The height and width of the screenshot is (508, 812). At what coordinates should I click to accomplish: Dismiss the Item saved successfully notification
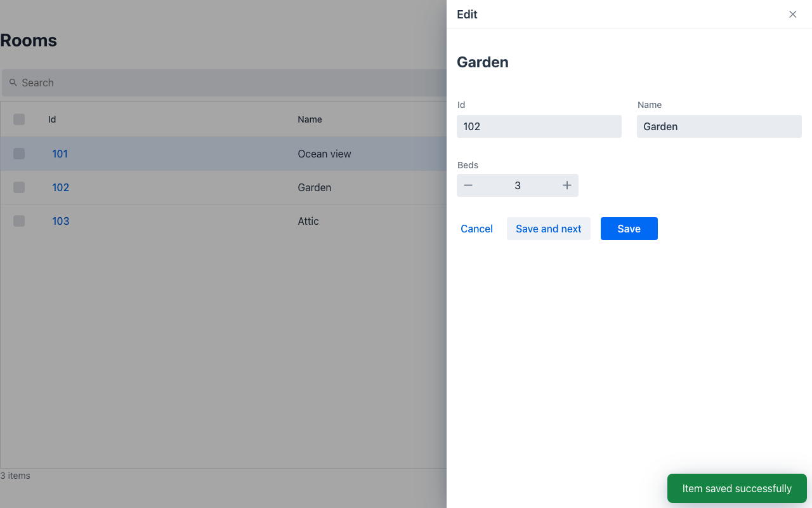(737, 488)
